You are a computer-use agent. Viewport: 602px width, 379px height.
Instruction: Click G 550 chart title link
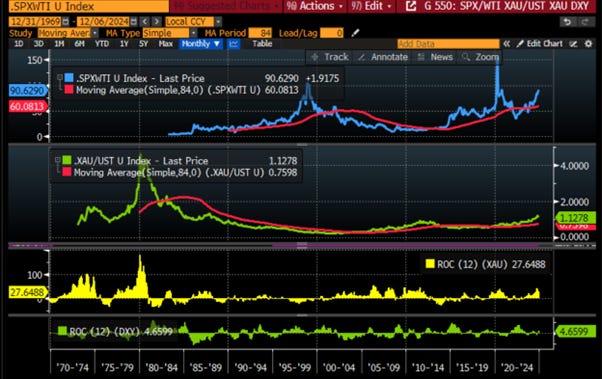pos(506,6)
